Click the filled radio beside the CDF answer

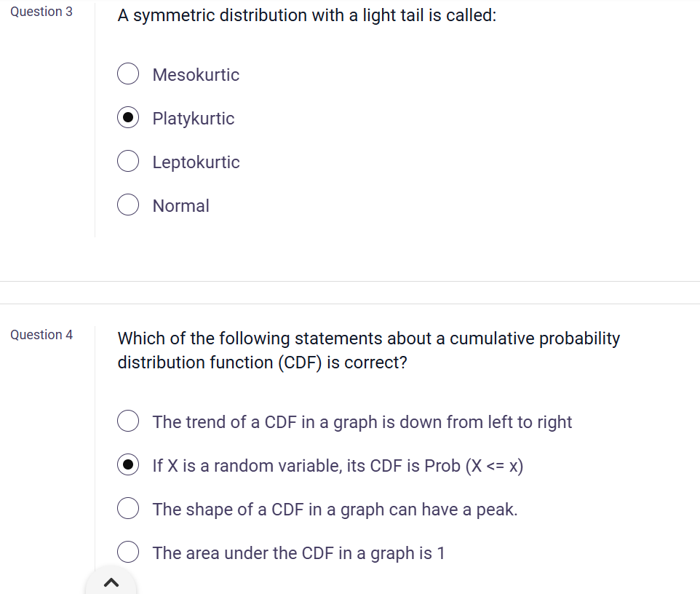point(127,464)
